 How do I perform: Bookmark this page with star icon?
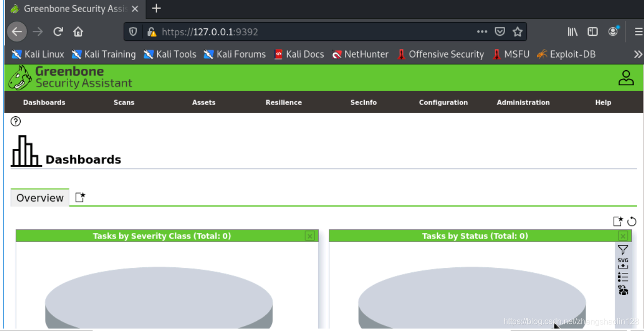point(517,32)
